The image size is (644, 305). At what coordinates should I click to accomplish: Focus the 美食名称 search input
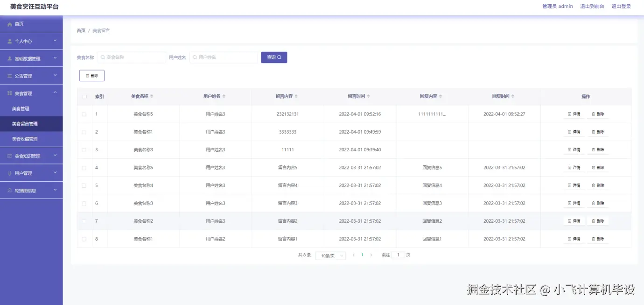tap(132, 57)
